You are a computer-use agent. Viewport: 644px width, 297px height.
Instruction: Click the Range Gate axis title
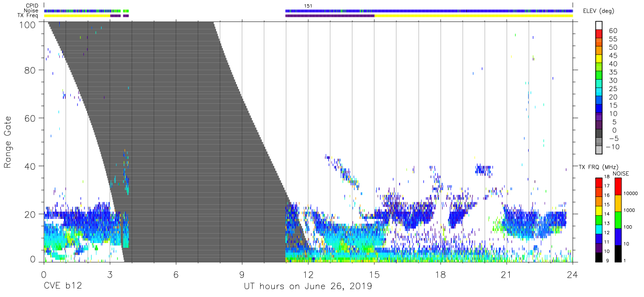(x=8, y=142)
